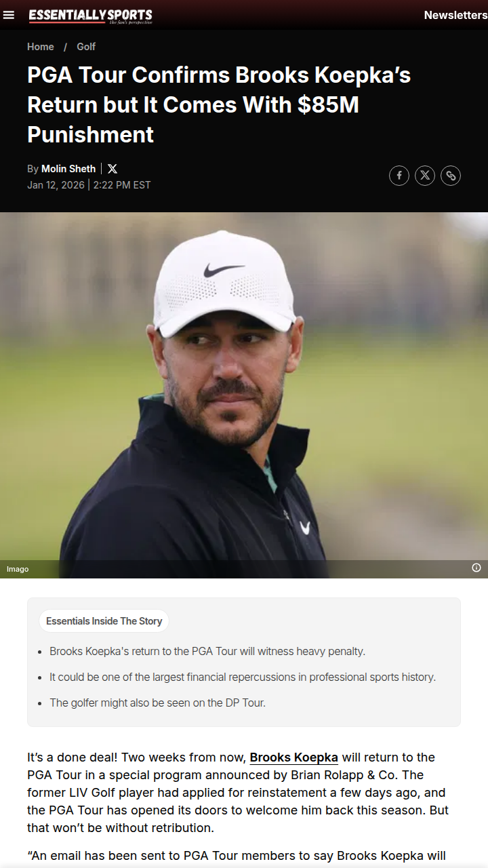The height and width of the screenshot is (868, 488).
Task: Copy article link with chain icon
Action: tap(451, 176)
